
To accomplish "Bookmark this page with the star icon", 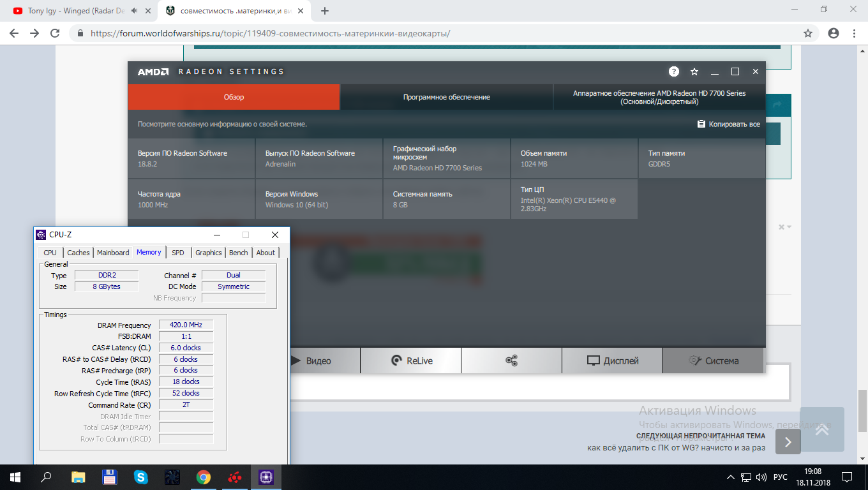I will click(808, 33).
